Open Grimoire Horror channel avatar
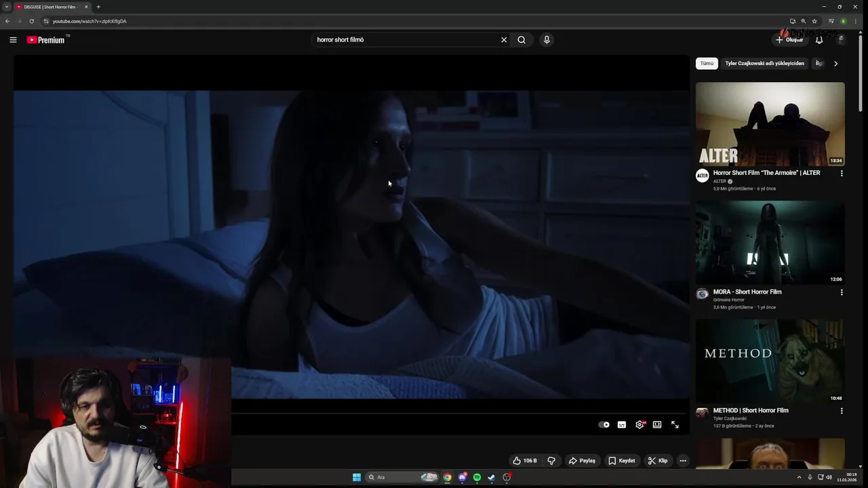 pyautogui.click(x=703, y=294)
